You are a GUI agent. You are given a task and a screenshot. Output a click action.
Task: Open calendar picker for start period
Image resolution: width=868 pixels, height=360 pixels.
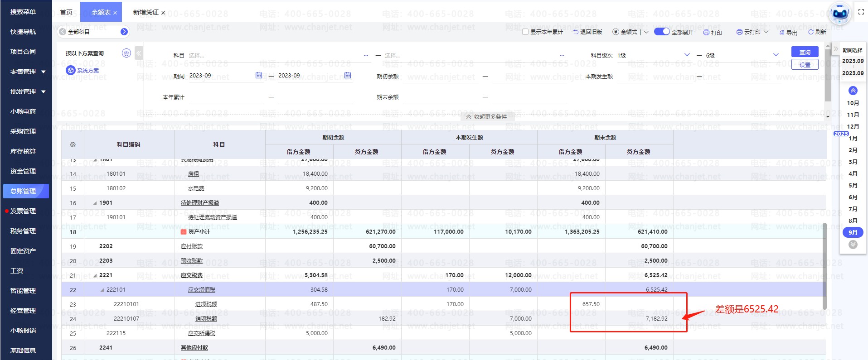tap(259, 76)
